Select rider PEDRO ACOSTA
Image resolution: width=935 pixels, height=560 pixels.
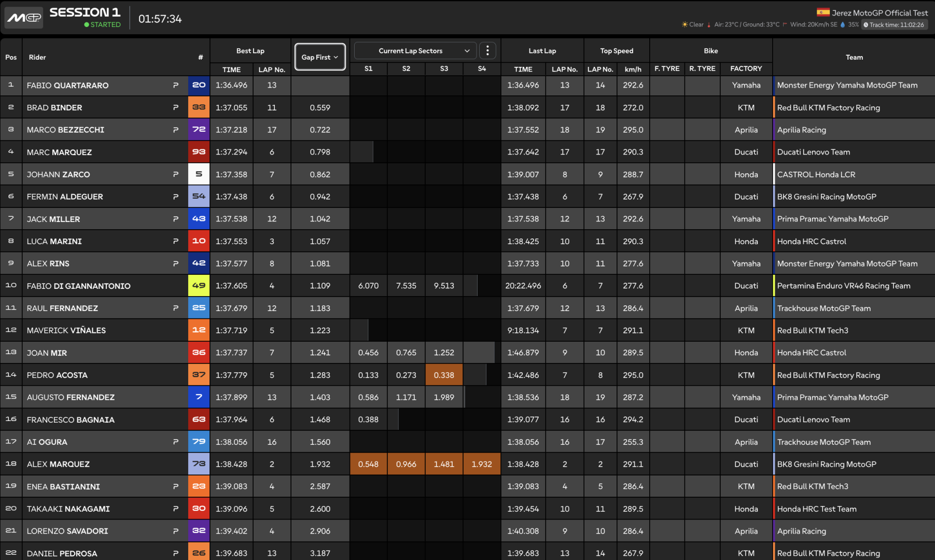(x=57, y=375)
